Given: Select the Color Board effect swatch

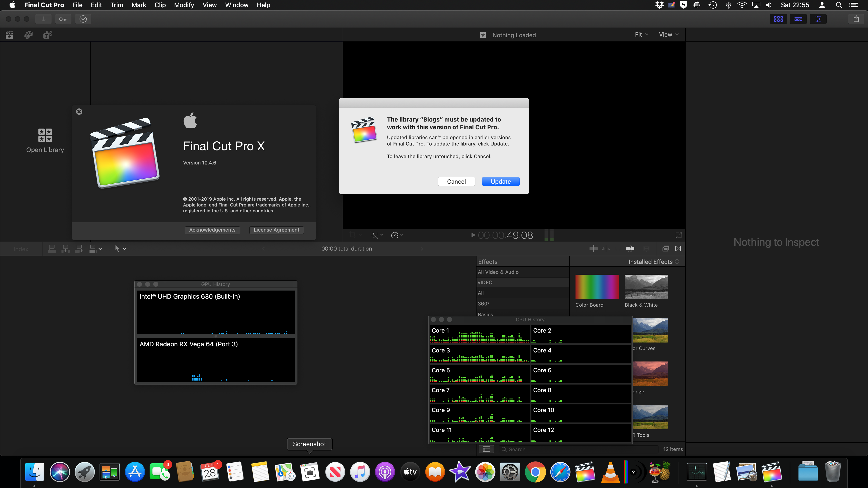Looking at the screenshot, I should (597, 287).
